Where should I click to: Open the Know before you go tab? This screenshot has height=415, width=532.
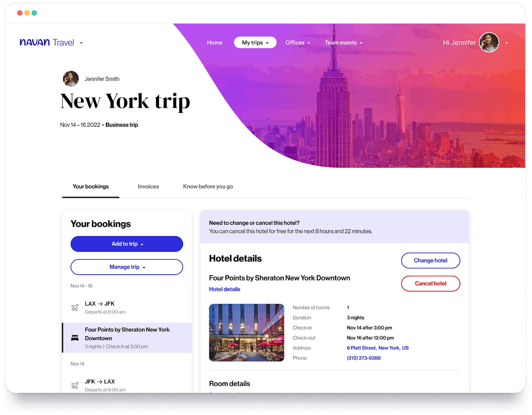click(208, 186)
